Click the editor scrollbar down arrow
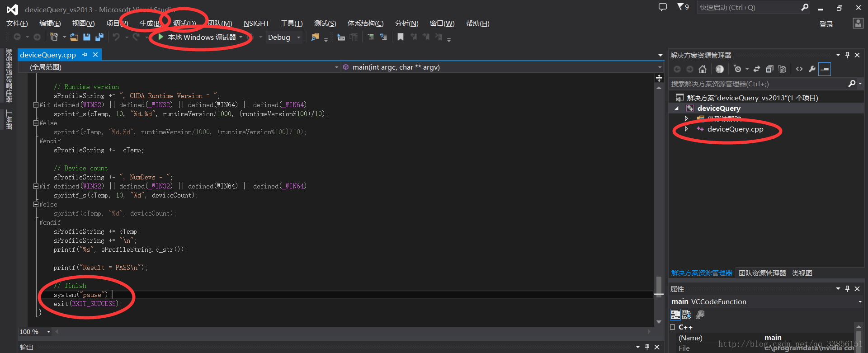 659,322
